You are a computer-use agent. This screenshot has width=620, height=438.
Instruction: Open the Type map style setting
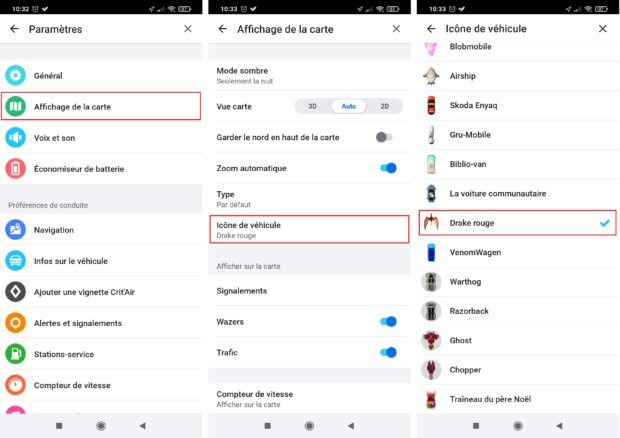(310, 199)
